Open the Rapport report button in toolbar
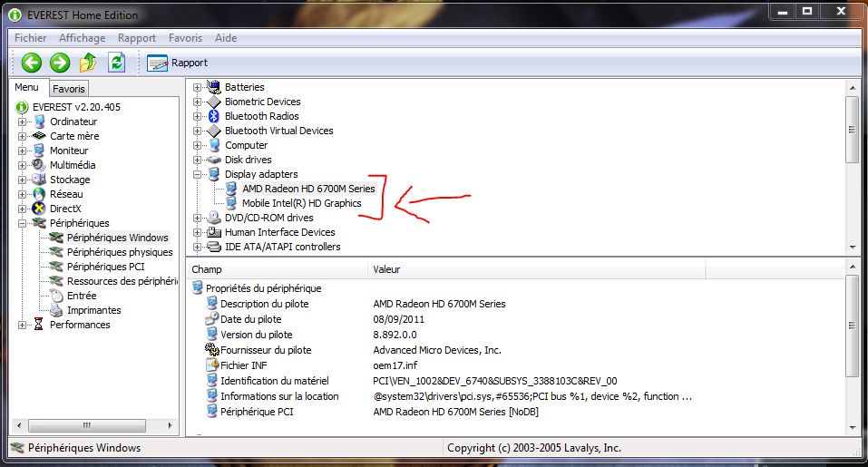This screenshot has height=467, width=868. 177,63
